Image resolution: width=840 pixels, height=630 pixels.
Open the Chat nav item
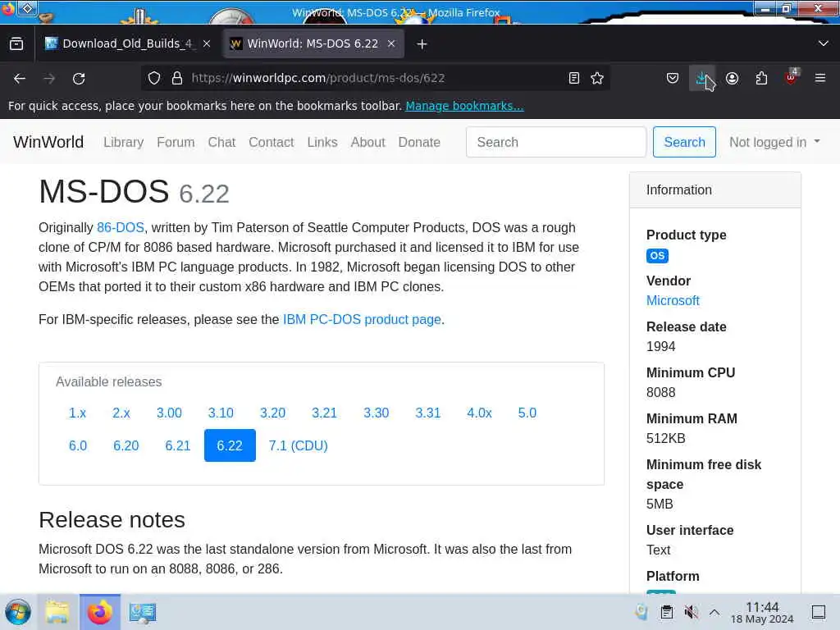pyautogui.click(x=221, y=143)
